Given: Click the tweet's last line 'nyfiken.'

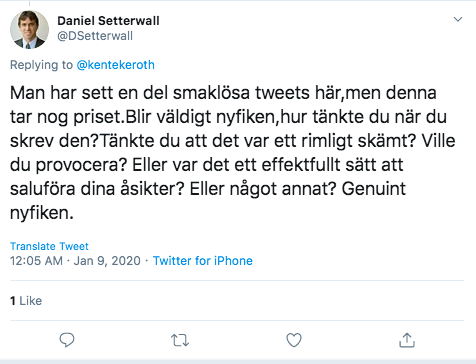Looking at the screenshot, I should pyautogui.click(x=42, y=213).
